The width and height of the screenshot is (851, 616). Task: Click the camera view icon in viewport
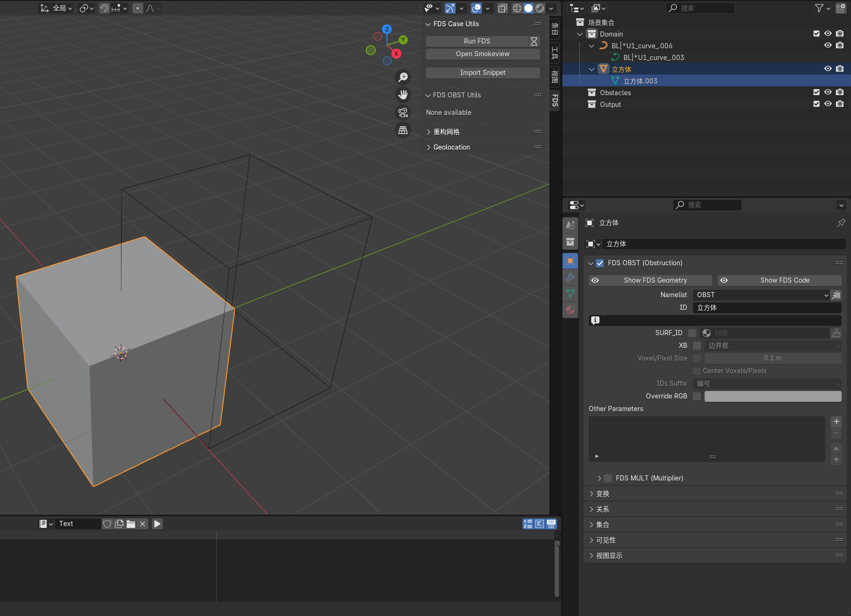403,112
